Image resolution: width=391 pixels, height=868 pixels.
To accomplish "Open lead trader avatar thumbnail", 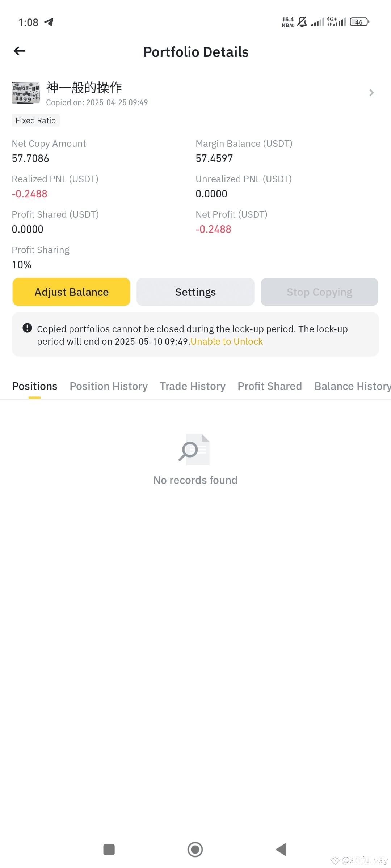I will click(x=26, y=93).
